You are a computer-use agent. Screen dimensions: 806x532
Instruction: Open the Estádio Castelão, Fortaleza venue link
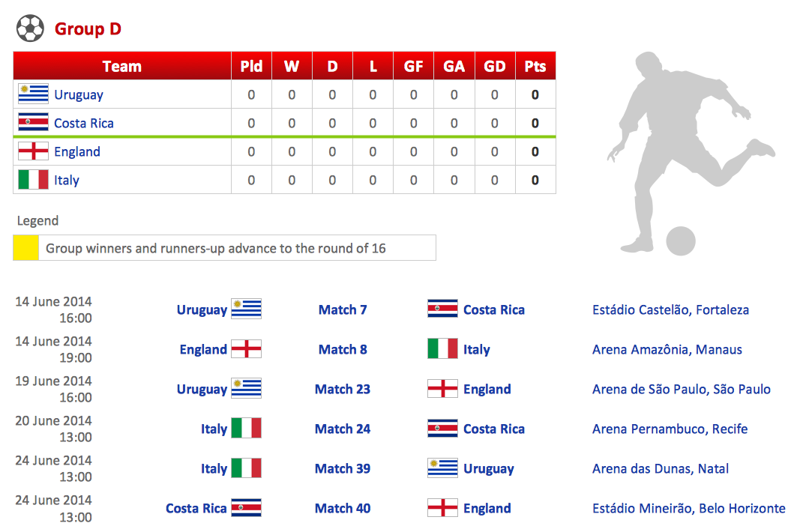670,309
